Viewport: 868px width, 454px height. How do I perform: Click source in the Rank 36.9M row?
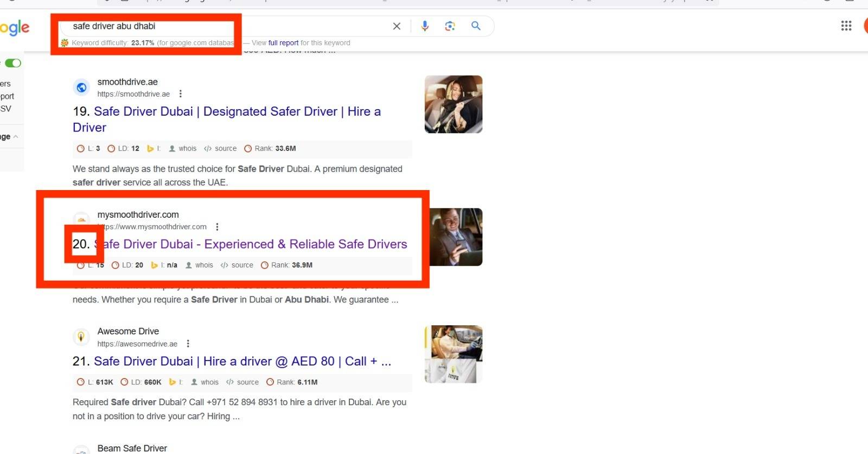[x=237, y=265]
